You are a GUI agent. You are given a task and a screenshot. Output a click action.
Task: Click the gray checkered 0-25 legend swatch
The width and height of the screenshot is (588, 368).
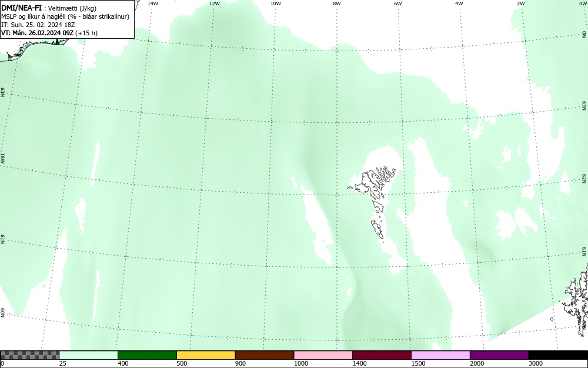[29, 355]
